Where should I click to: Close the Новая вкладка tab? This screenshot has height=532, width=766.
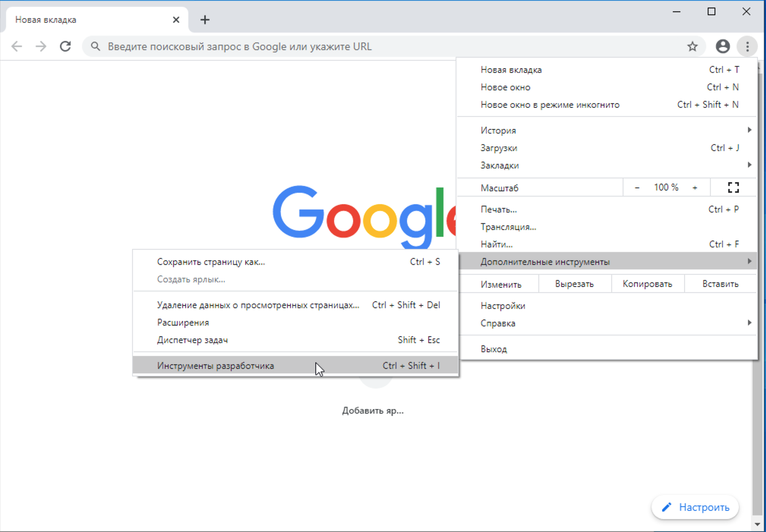pyautogui.click(x=176, y=20)
